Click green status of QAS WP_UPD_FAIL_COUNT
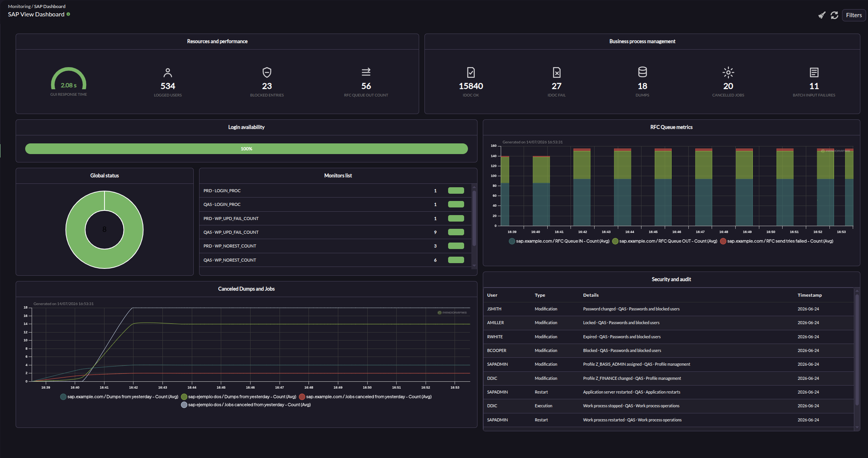Image resolution: width=868 pixels, height=458 pixels. (x=456, y=232)
